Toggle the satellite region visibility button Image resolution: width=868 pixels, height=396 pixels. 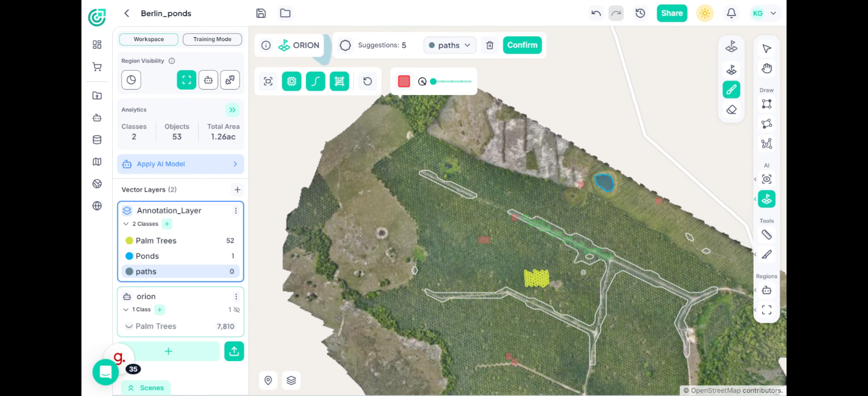230,80
